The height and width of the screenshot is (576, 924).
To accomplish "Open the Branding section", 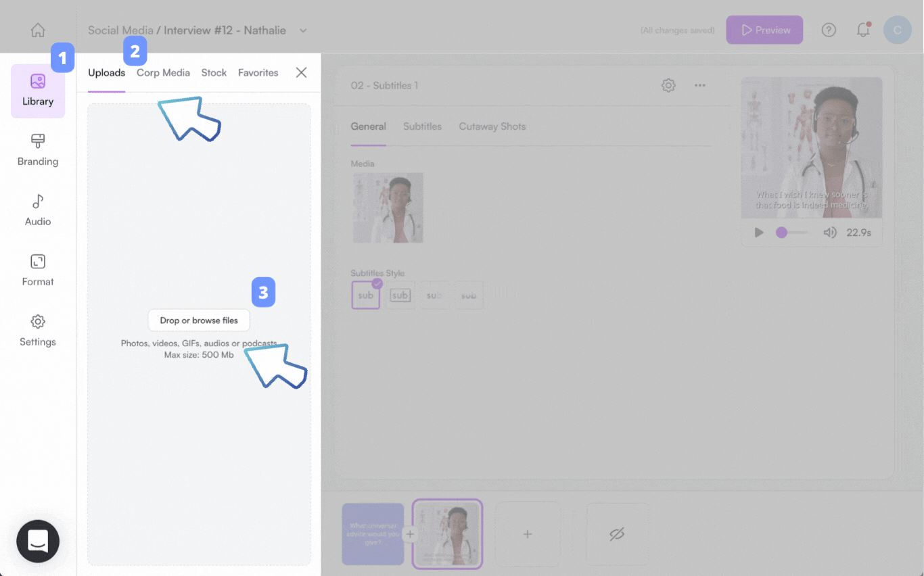I will pyautogui.click(x=38, y=151).
